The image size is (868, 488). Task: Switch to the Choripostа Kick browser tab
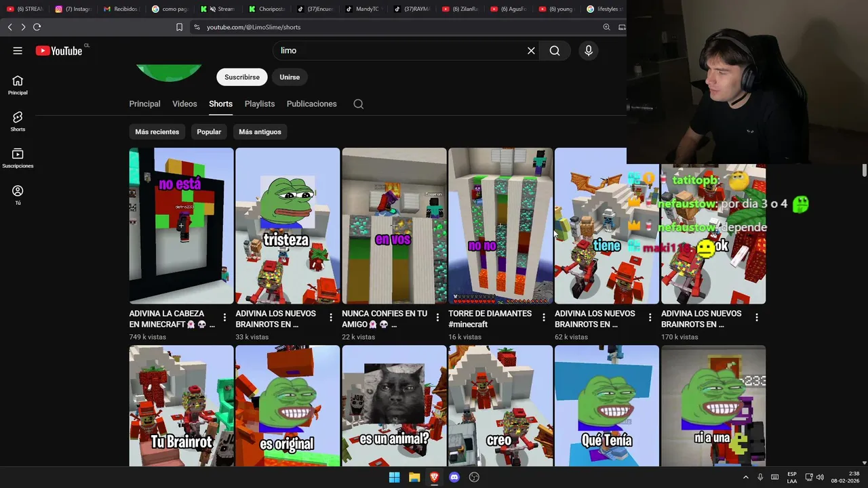coord(267,9)
